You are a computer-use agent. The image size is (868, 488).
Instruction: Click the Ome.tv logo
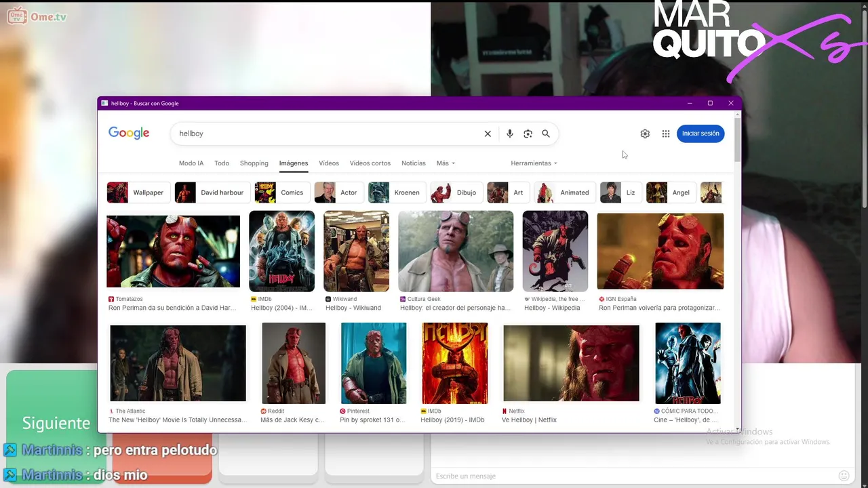(x=37, y=17)
